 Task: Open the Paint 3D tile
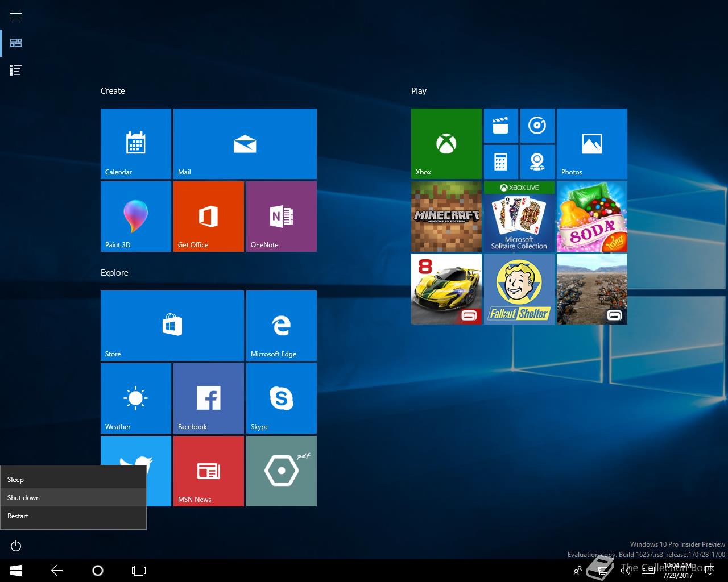tap(136, 217)
